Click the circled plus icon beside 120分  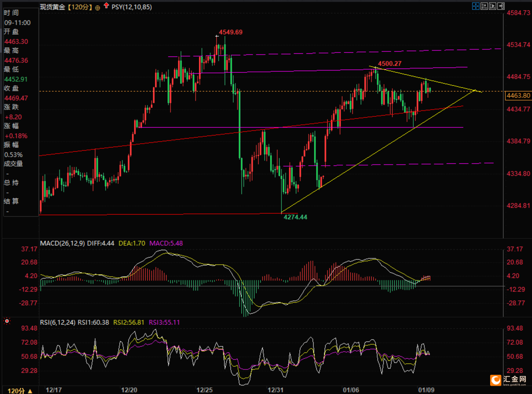(x=97, y=7)
